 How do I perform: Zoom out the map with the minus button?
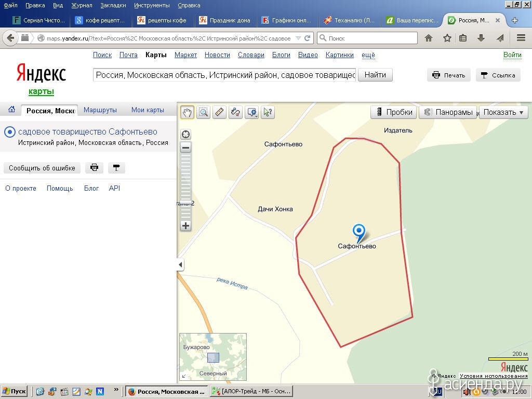pos(185,148)
